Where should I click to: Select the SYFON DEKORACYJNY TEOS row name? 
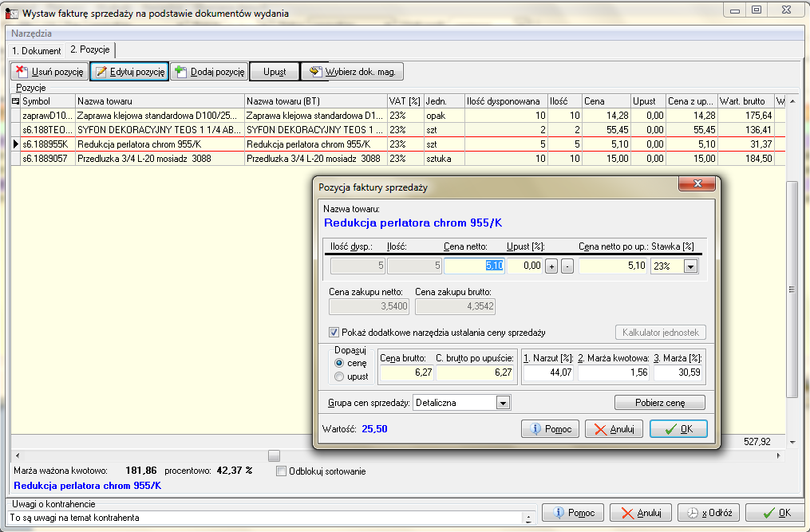160,130
